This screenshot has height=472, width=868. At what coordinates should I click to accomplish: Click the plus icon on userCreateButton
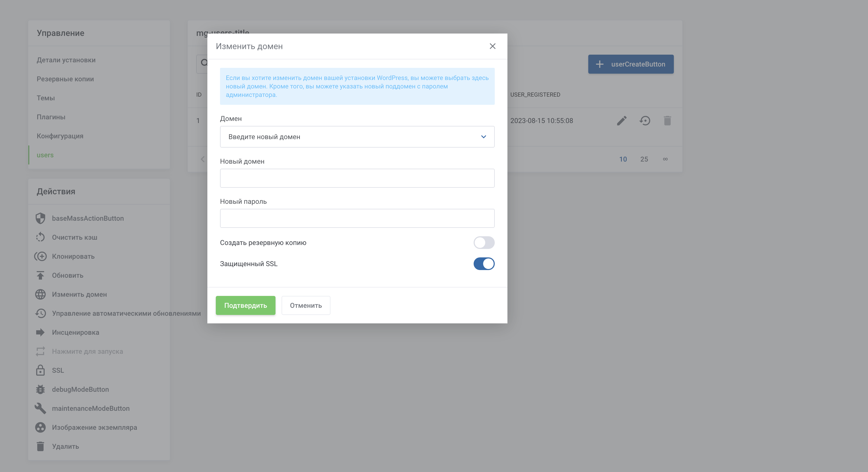599,64
